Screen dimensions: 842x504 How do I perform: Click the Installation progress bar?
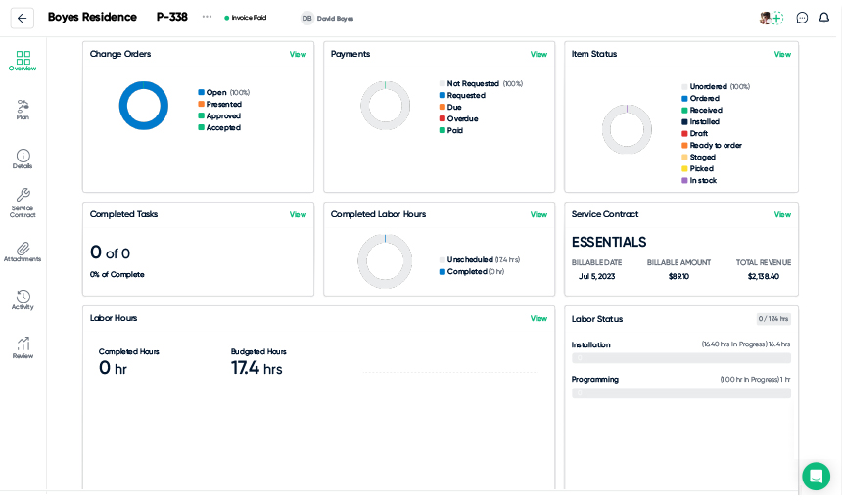[680, 358]
